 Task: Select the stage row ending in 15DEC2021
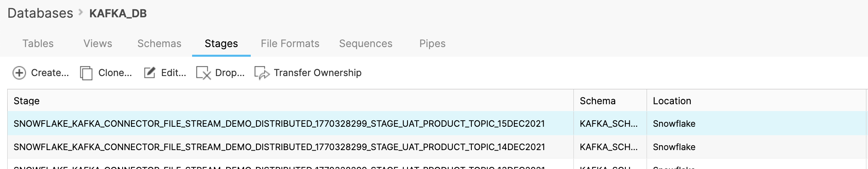279,124
